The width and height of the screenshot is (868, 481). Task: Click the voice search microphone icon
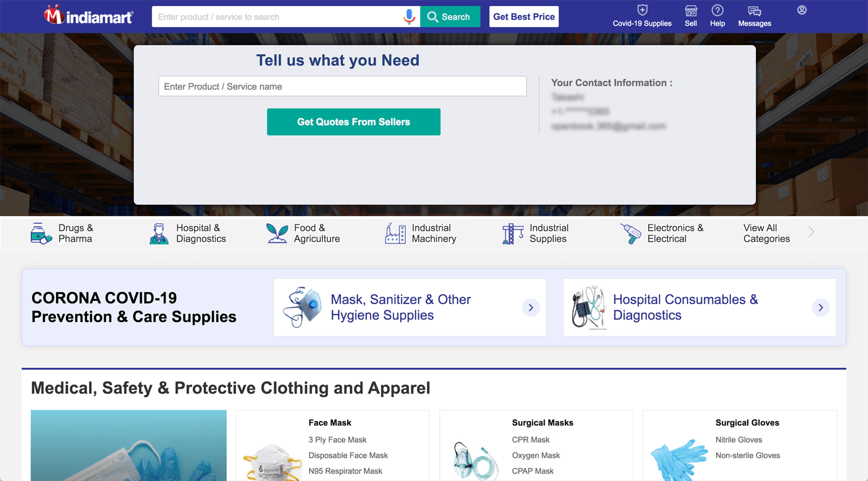409,17
